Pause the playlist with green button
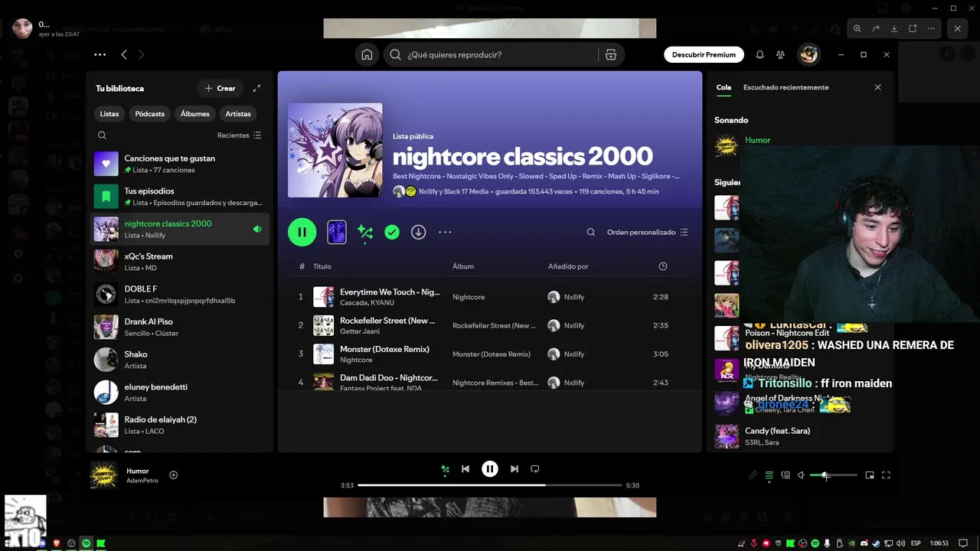 click(302, 232)
